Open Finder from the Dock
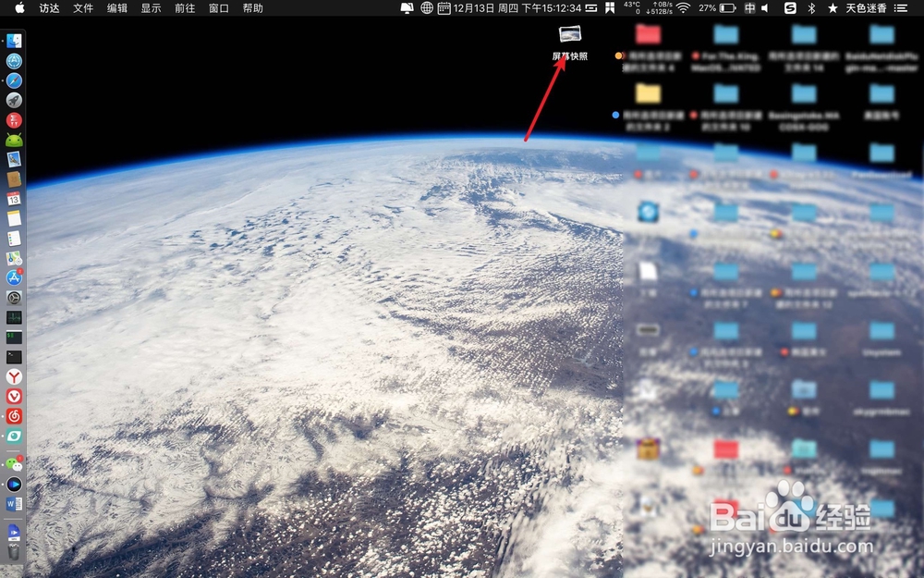This screenshot has width=924, height=578. click(14, 41)
